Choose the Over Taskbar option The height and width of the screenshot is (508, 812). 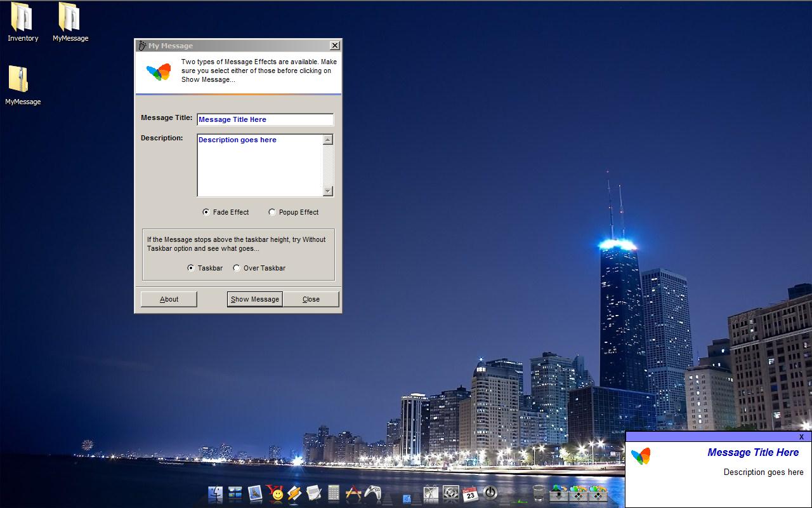237,268
